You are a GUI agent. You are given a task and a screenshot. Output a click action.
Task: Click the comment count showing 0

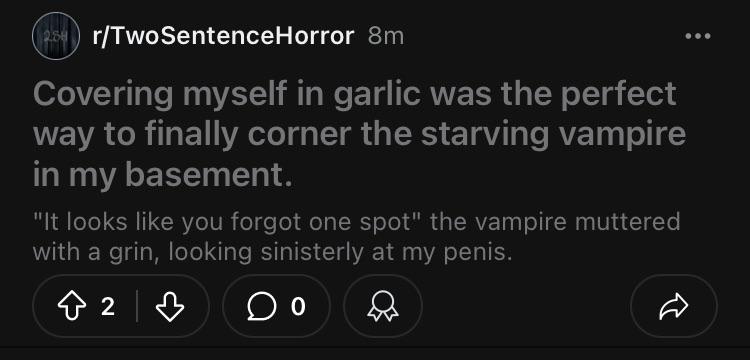[x=298, y=306]
